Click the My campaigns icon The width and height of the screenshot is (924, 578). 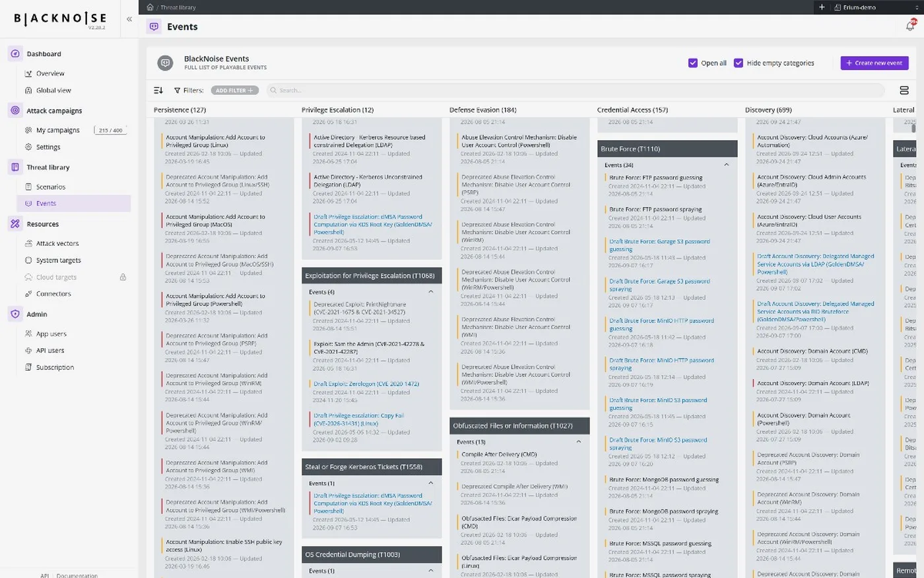tap(28, 130)
